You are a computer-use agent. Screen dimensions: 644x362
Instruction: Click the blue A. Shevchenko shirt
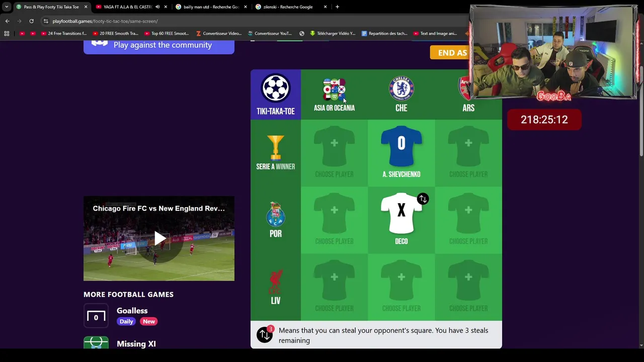coord(401,146)
